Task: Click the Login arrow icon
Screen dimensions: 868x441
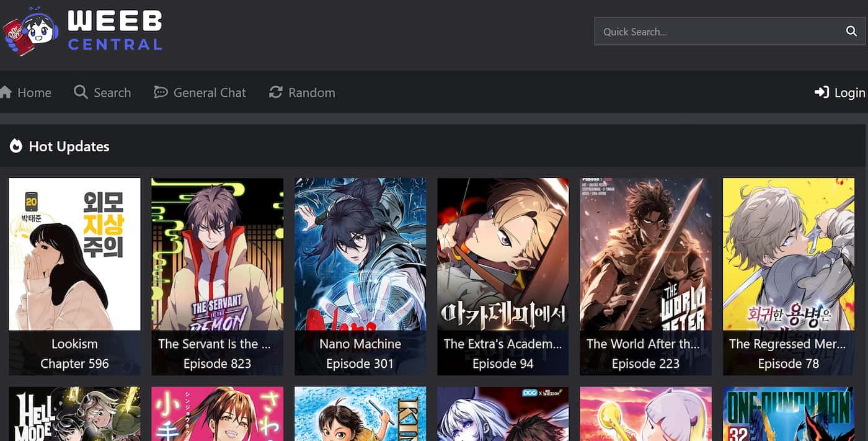Action: tap(821, 92)
